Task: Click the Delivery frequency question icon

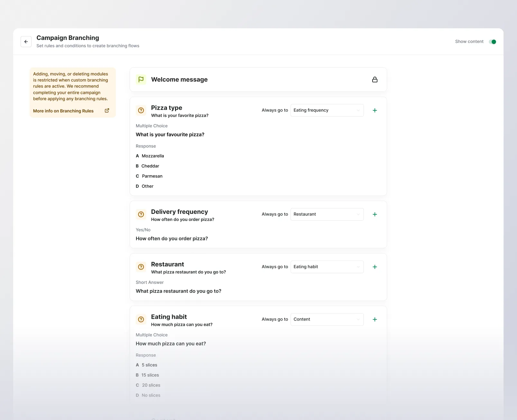Action: (x=141, y=215)
